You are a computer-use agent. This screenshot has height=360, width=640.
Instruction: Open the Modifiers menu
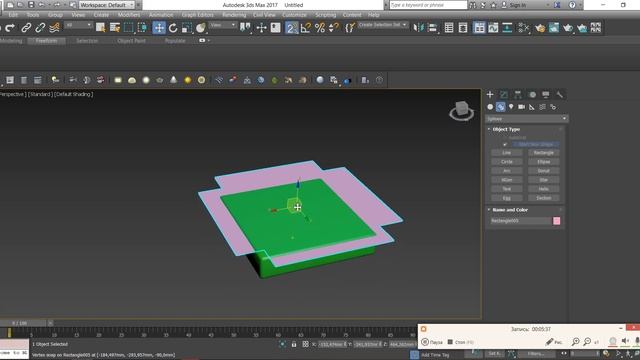click(129, 15)
